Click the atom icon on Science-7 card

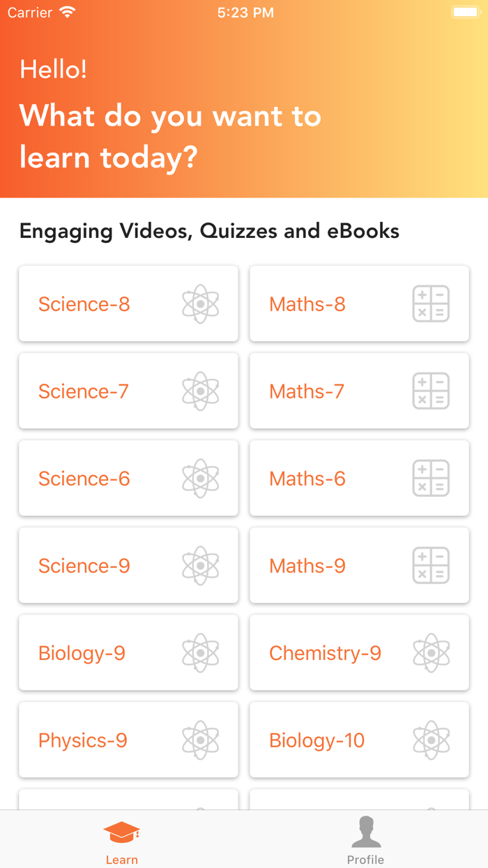[x=201, y=391]
